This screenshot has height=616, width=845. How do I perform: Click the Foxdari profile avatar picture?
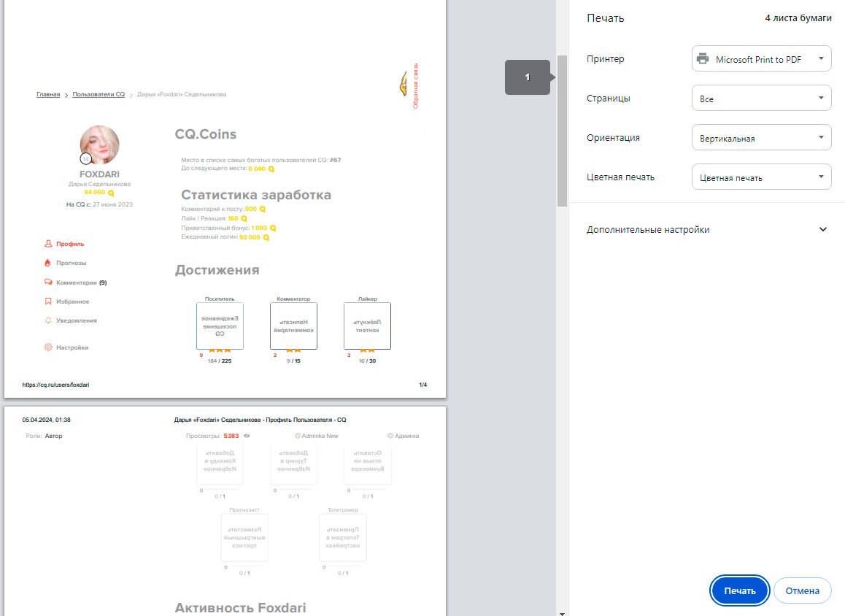[x=99, y=145]
